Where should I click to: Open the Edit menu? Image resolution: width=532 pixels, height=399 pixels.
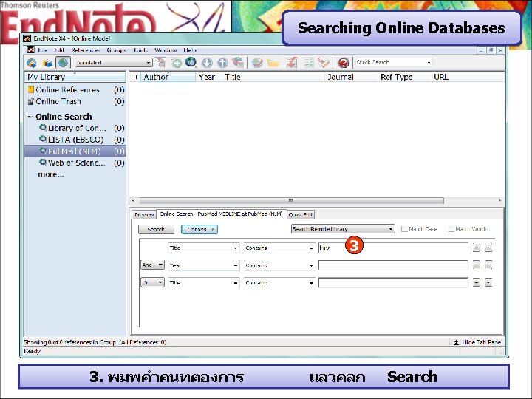click(59, 50)
